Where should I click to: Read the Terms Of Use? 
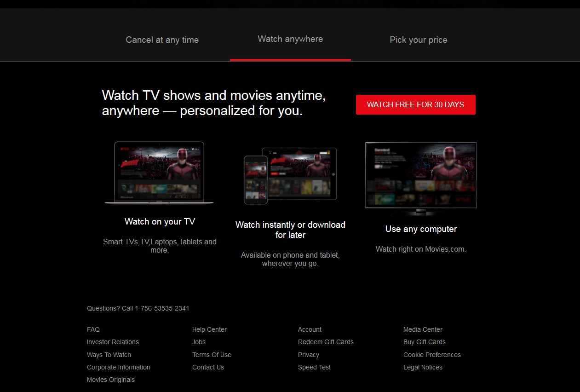[212, 355]
